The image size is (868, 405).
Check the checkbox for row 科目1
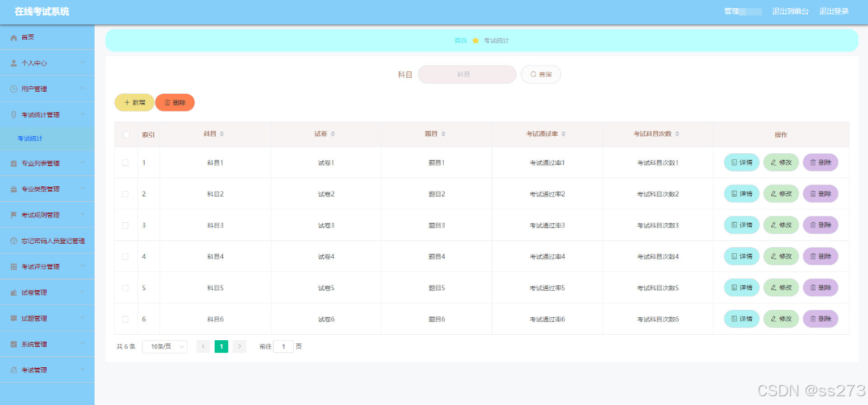(x=125, y=163)
